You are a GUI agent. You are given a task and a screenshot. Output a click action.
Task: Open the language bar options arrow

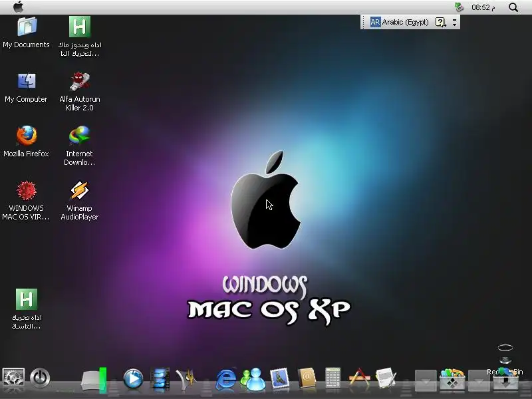point(455,22)
